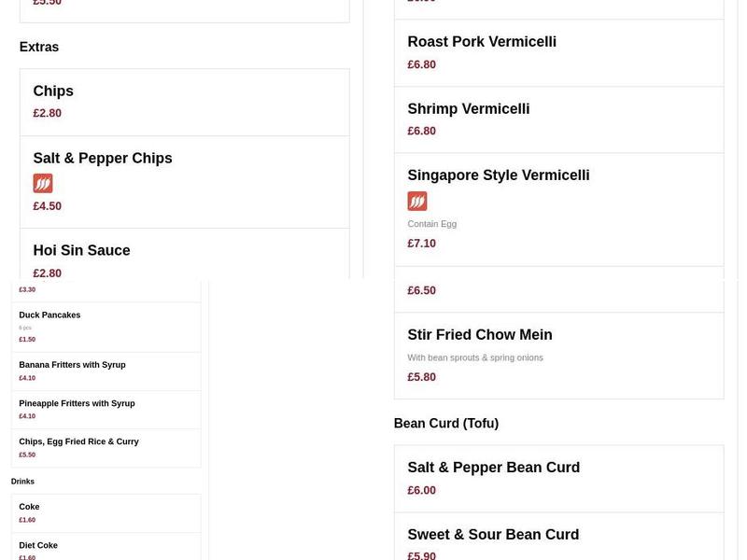Click the Bean Curd (Tofu) heading
747x560 pixels.
[445, 422]
